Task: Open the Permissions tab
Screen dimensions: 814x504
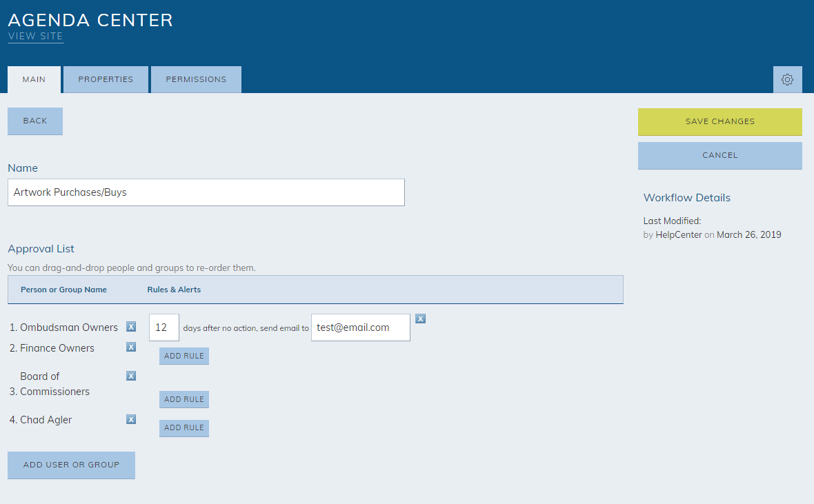Action: click(x=196, y=79)
